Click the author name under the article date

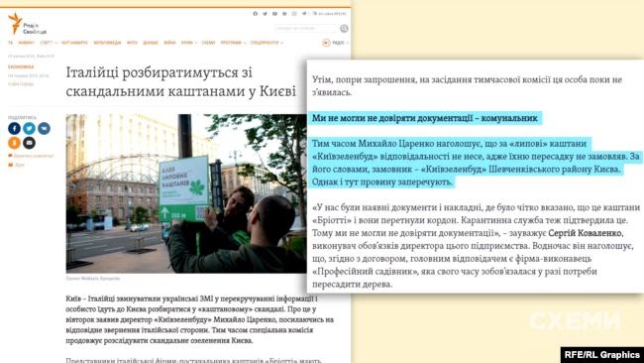click(x=21, y=84)
